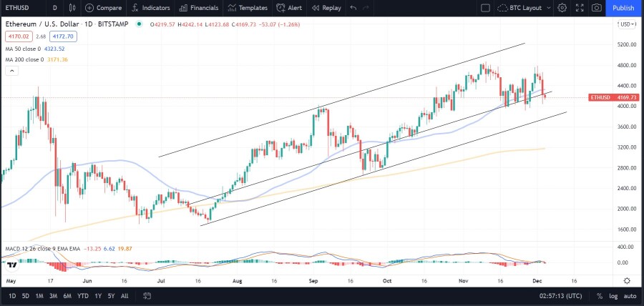
Task: Set the range to 1D
Action: click(12, 296)
